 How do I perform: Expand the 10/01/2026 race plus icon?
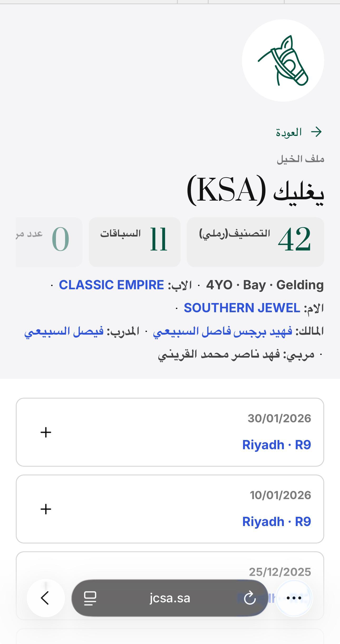tap(46, 509)
